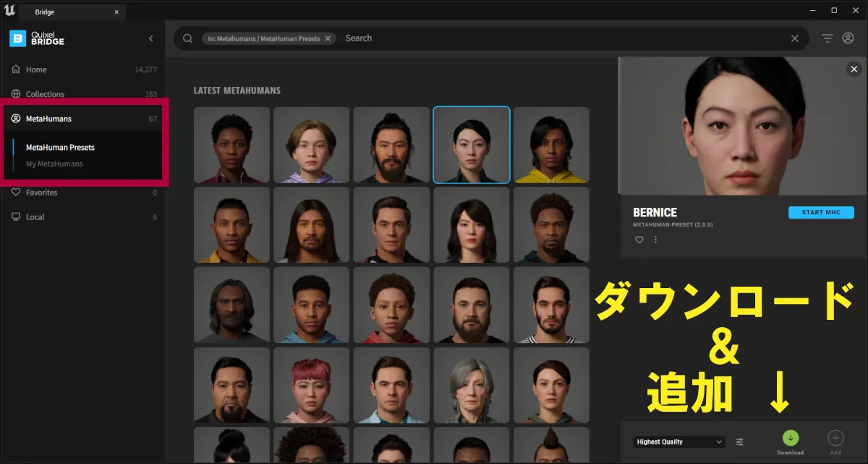Open download settings sliders icon
Image resolution: width=868 pixels, height=464 pixels.
pyautogui.click(x=740, y=442)
